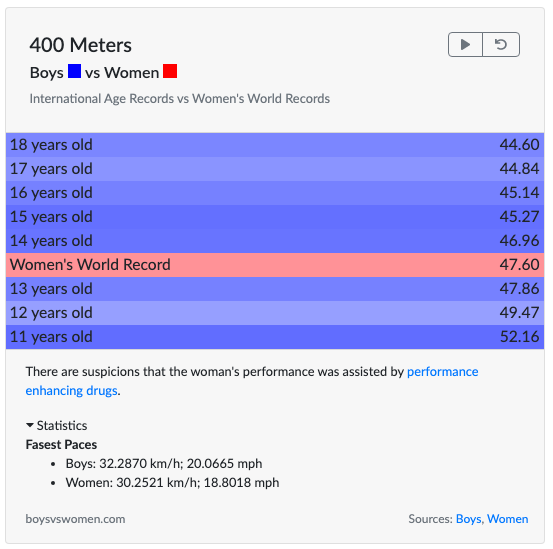
Task: Select the 18 years old row
Action: pyautogui.click(x=275, y=145)
